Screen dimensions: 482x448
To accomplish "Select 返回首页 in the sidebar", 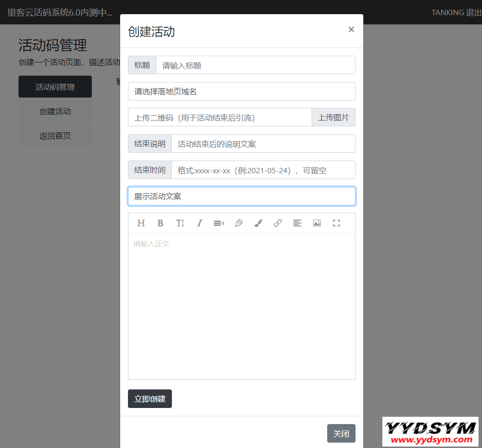I will click(55, 136).
